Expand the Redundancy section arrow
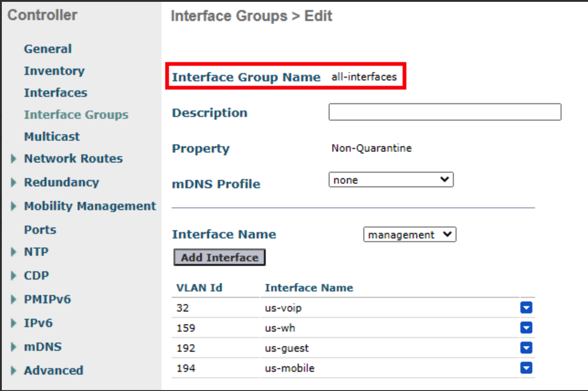This screenshot has height=391, width=588. click(x=14, y=183)
